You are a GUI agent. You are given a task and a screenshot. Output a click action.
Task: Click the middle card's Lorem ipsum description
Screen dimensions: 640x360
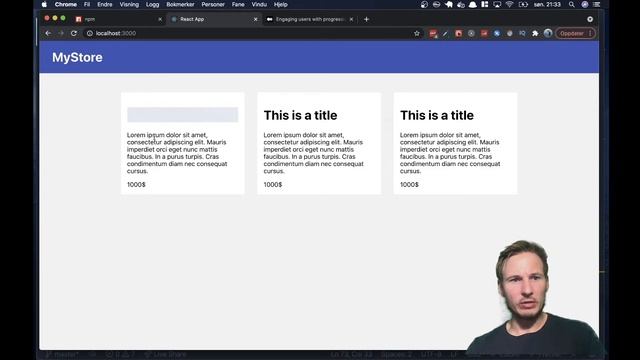[313, 153]
